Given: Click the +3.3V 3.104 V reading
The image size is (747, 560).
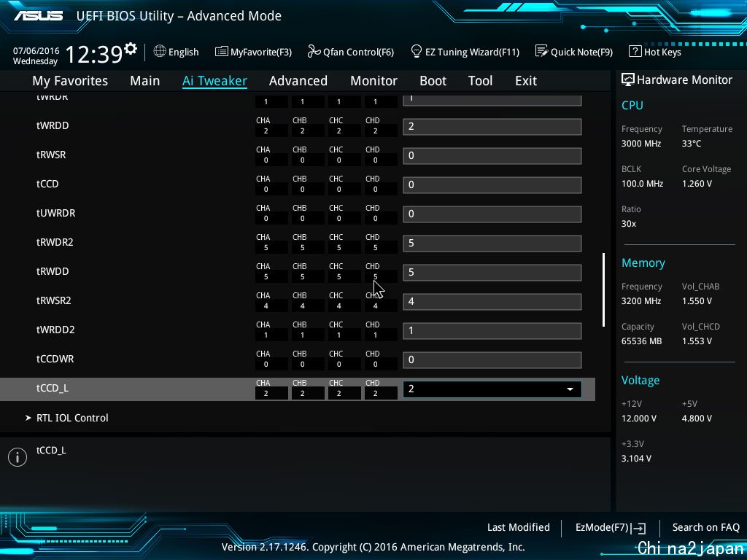Looking at the screenshot, I should [636, 458].
